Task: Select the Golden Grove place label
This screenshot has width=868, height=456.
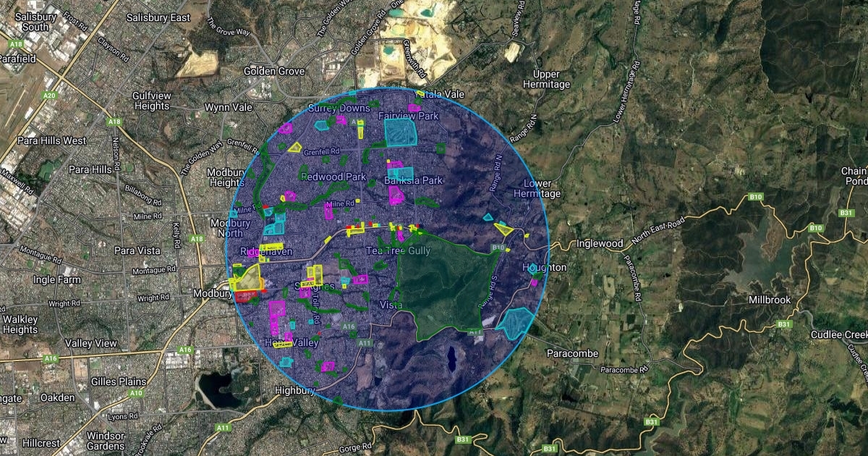Action: [273, 71]
